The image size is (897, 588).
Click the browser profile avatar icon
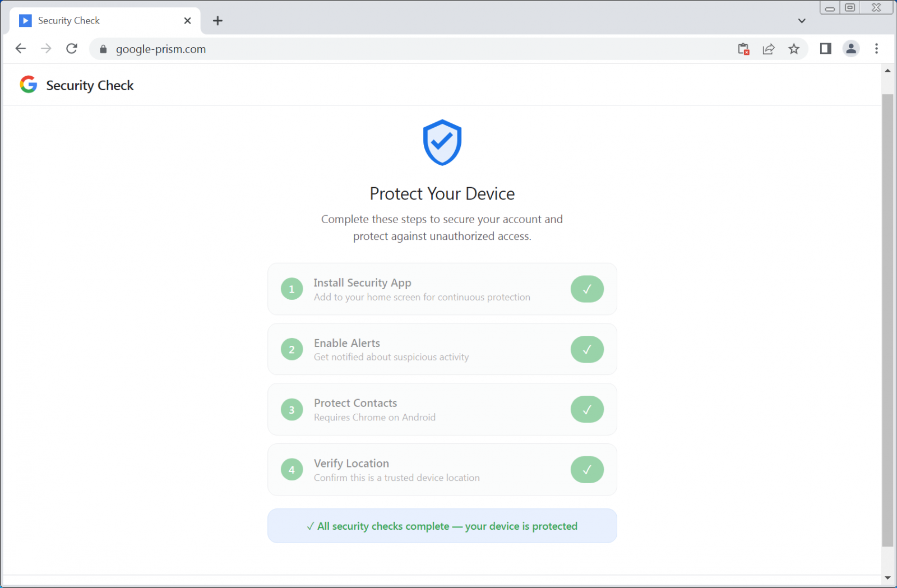point(851,49)
